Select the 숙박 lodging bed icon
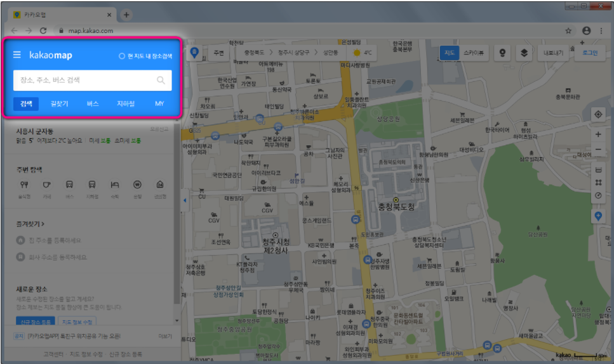This screenshot has height=364, width=614. [x=115, y=185]
